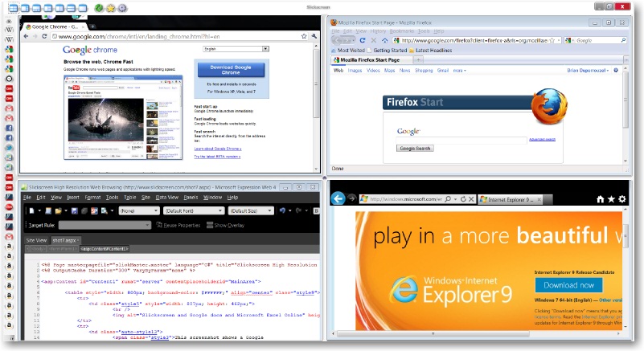Toggle Bold in Expression Web toolbar

click(x=316, y=210)
